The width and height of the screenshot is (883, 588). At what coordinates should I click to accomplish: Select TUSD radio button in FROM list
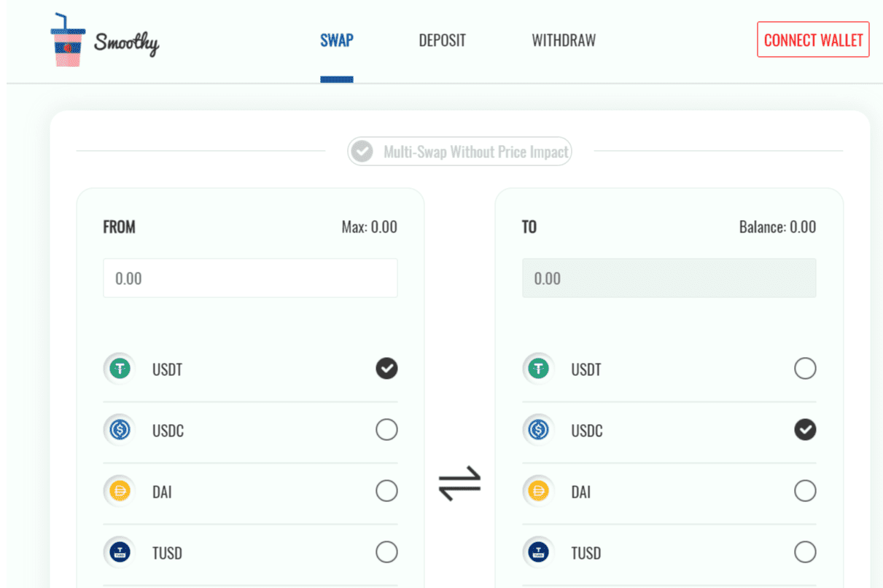click(386, 552)
